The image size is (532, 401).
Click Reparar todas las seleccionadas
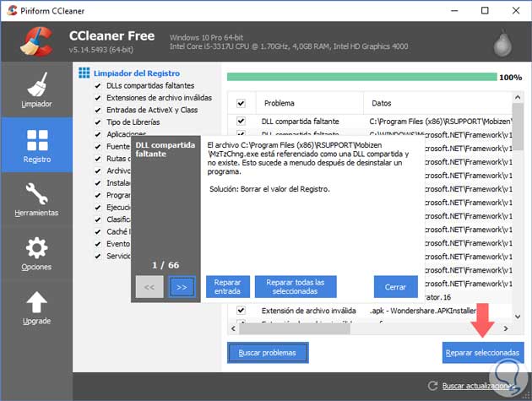pos(296,287)
